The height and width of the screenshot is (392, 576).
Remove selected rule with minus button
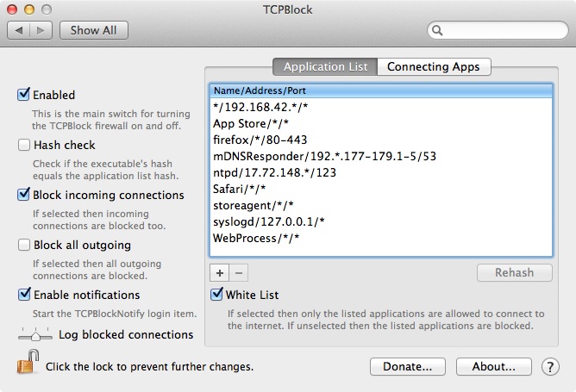click(x=239, y=273)
